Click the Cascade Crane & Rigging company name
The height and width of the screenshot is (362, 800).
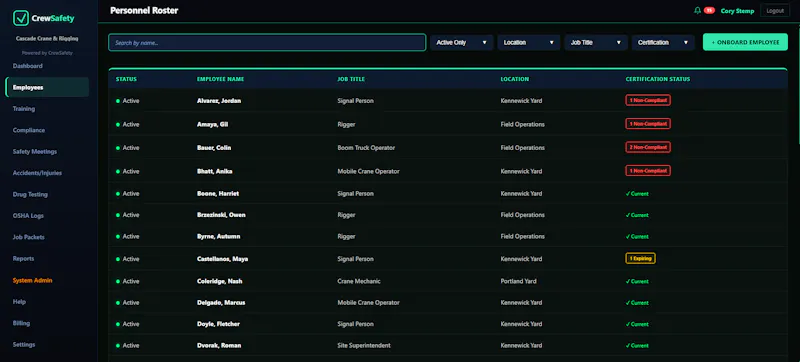click(47, 39)
